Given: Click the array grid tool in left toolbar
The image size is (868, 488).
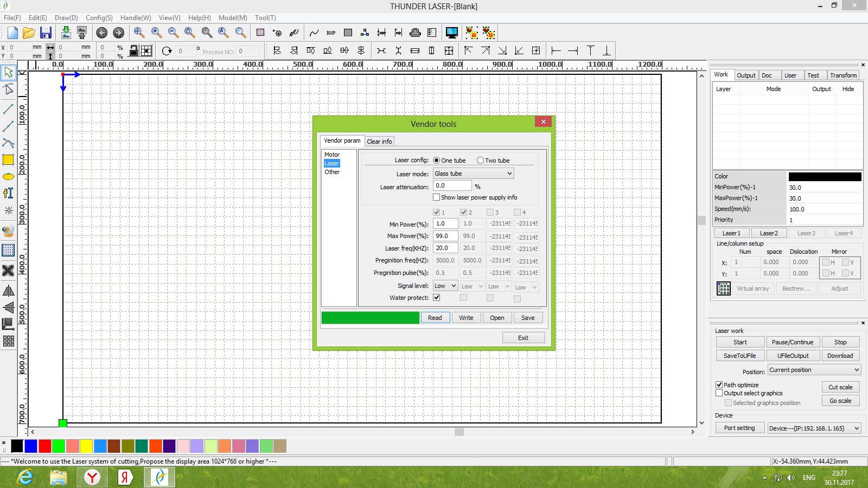Looking at the screenshot, I should pyautogui.click(x=8, y=341).
